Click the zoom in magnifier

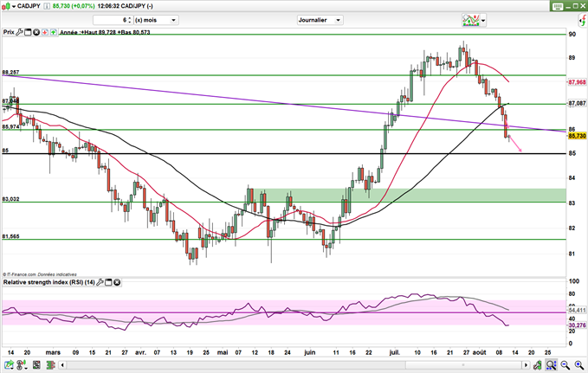(x=579, y=364)
